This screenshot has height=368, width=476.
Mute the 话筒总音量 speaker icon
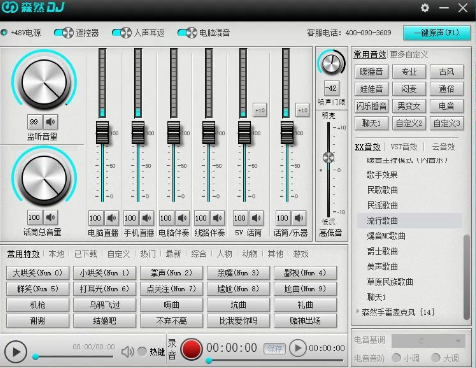[x=50, y=218]
